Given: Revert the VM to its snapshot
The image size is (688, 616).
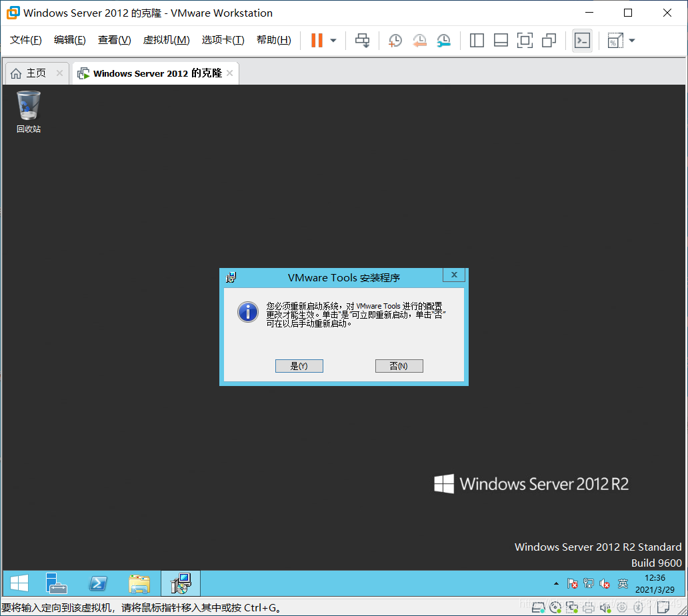Looking at the screenshot, I should (x=419, y=41).
